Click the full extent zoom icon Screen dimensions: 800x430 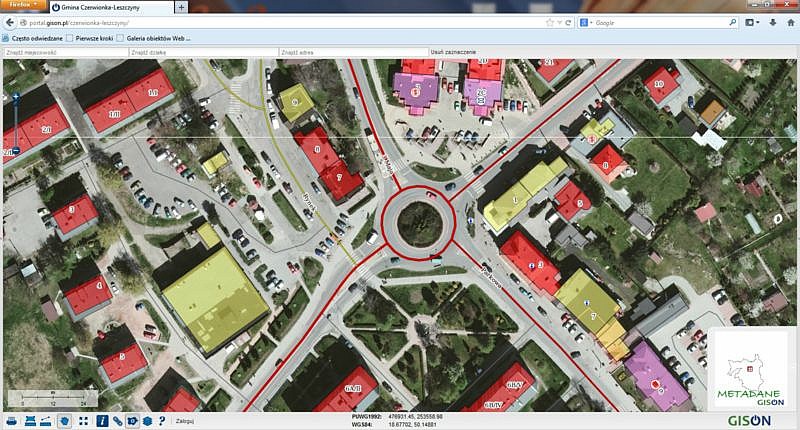coord(84,420)
